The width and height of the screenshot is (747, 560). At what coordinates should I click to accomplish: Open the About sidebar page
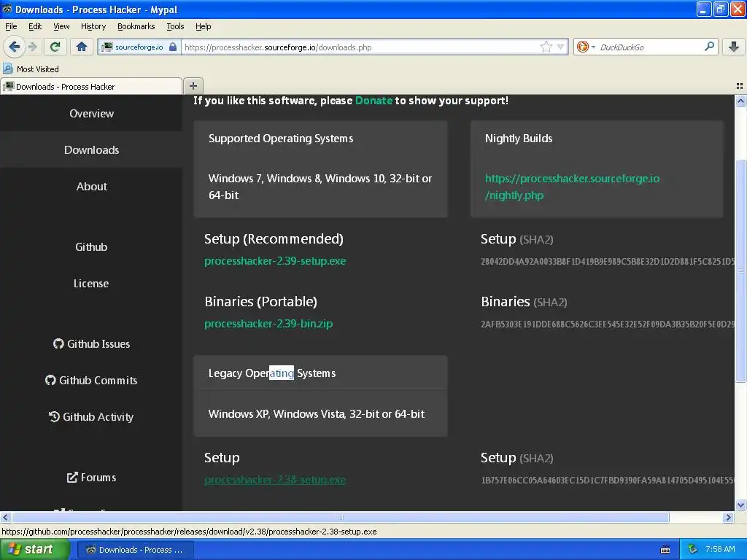tap(91, 186)
